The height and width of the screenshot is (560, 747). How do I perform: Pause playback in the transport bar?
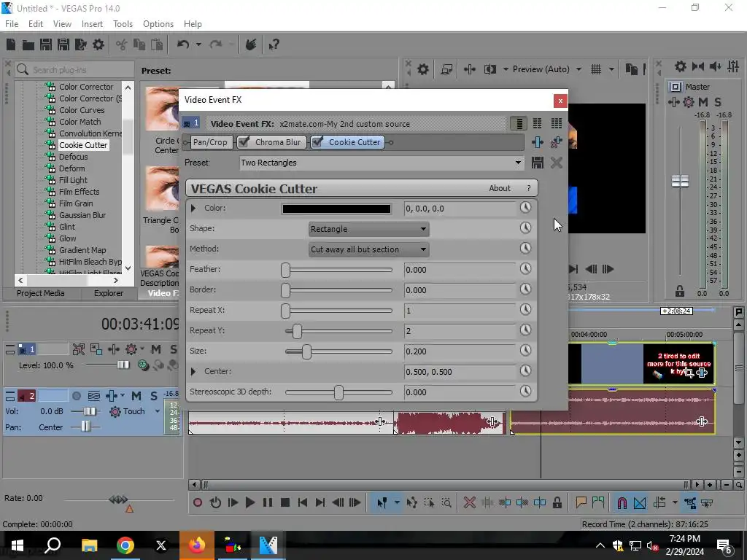(267, 502)
